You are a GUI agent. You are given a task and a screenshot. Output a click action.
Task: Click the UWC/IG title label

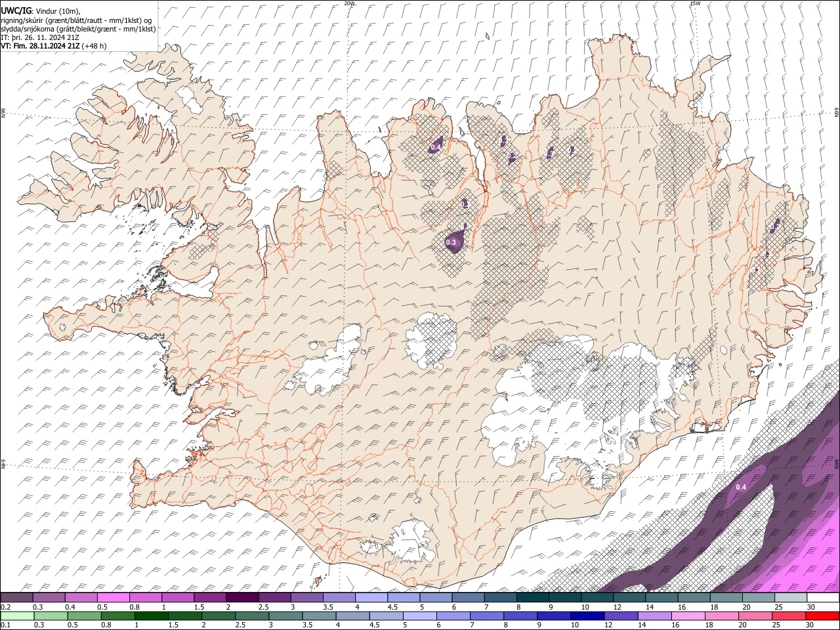(16, 10)
